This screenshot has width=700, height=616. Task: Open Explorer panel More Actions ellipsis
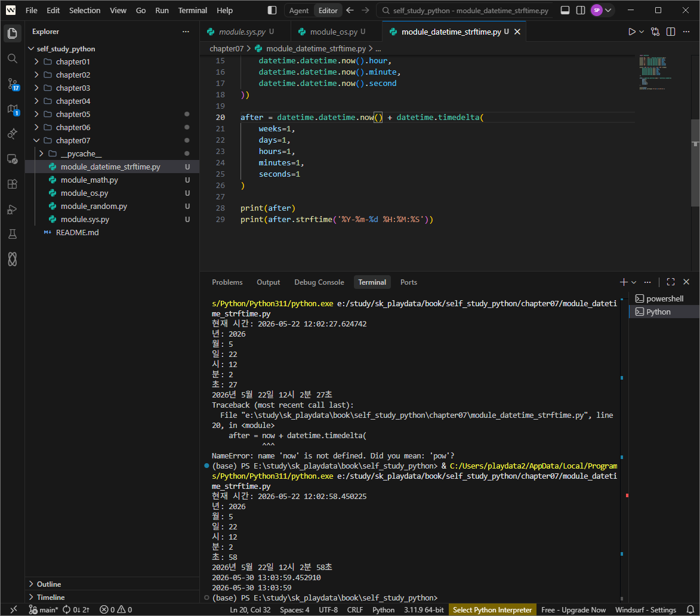click(x=186, y=32)
